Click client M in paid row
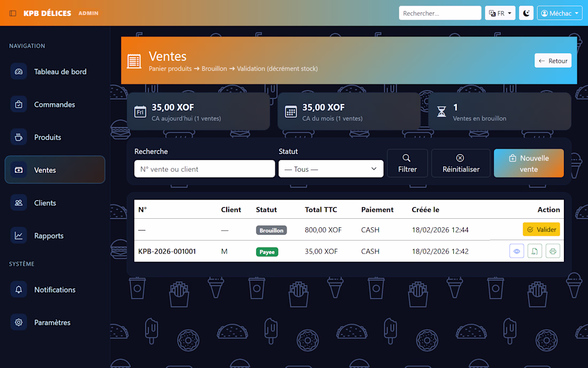This screenshot has height=368, width=588. pos(225,251)
